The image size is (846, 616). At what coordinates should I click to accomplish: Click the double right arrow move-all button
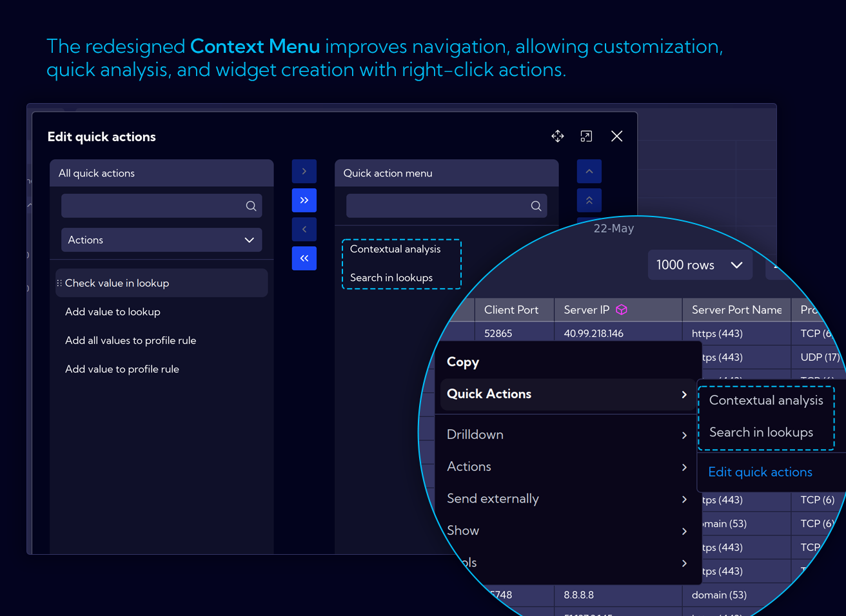coord(304,200)
